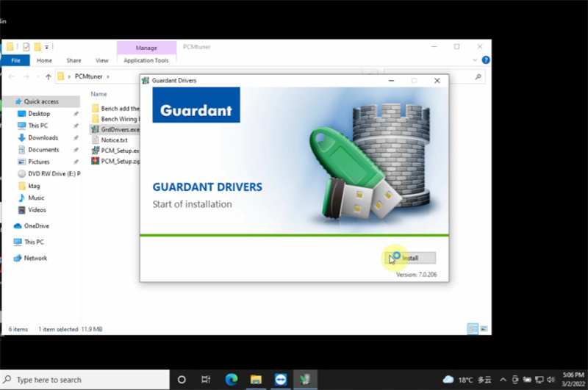Sort files by the Name column header
Image resolution: width=588 pixels, height=390 pixels.
[x=99, y=94]
